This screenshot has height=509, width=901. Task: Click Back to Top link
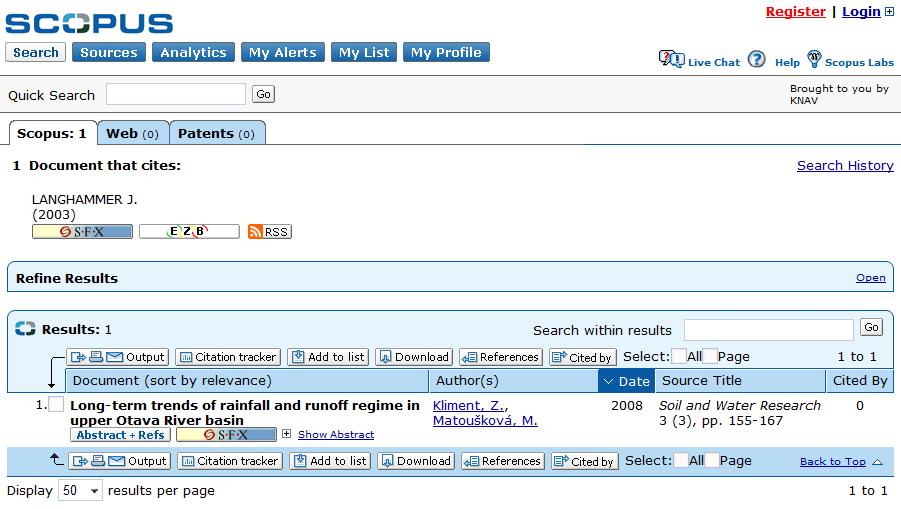833,461
